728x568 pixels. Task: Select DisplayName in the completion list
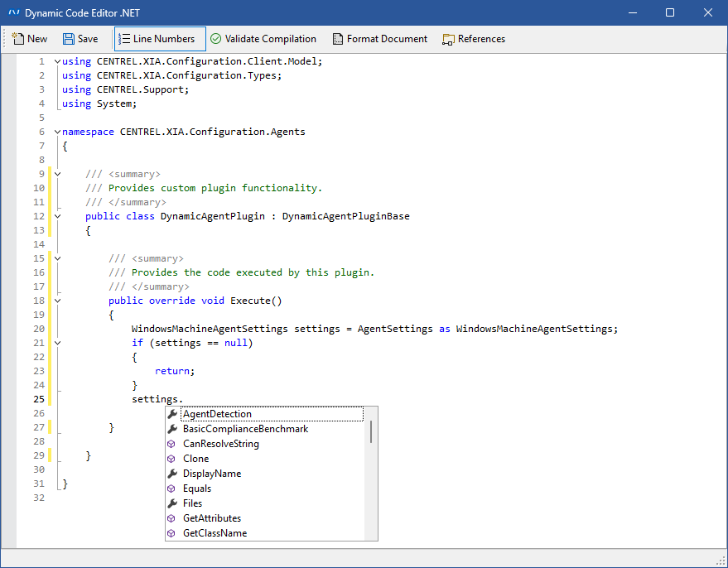point(212,474)
